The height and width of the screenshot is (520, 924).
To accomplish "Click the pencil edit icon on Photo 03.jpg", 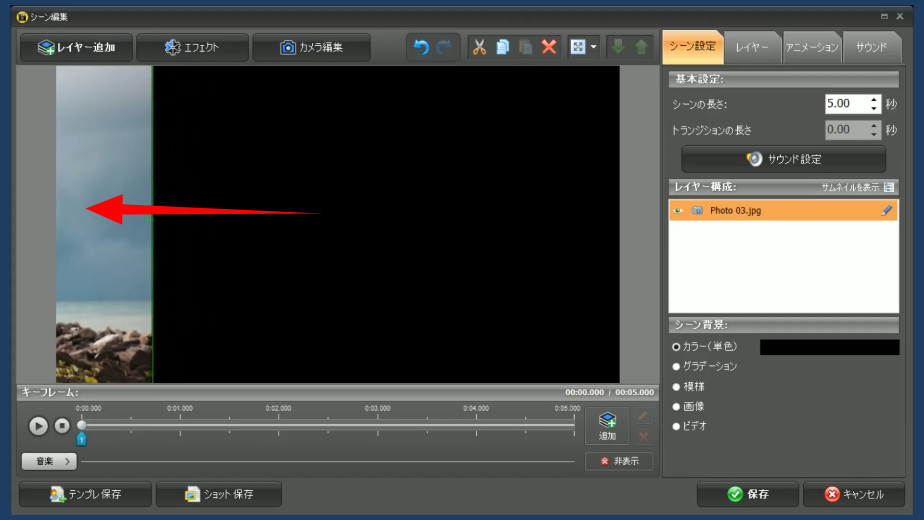I will pos(886,210).
